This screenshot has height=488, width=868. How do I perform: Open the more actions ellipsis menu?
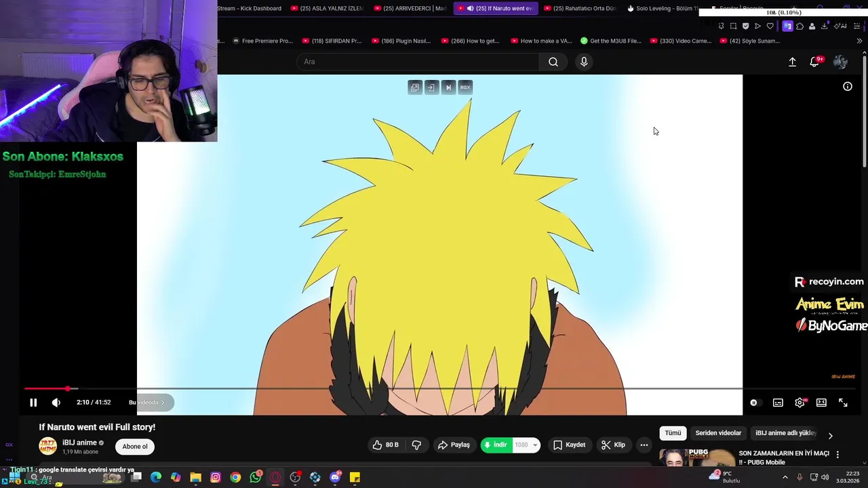(x=644, y=445)
